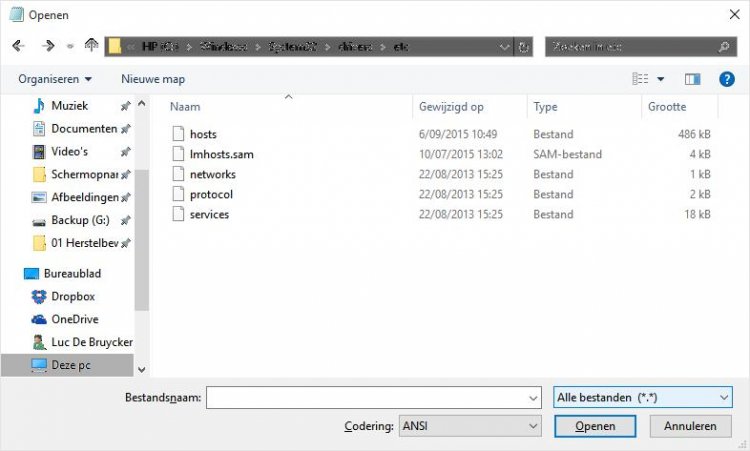This screenshot has height=451, width=750.
Task: Select OneDrive in the sidebar
Action: click(x=73, y=319)
